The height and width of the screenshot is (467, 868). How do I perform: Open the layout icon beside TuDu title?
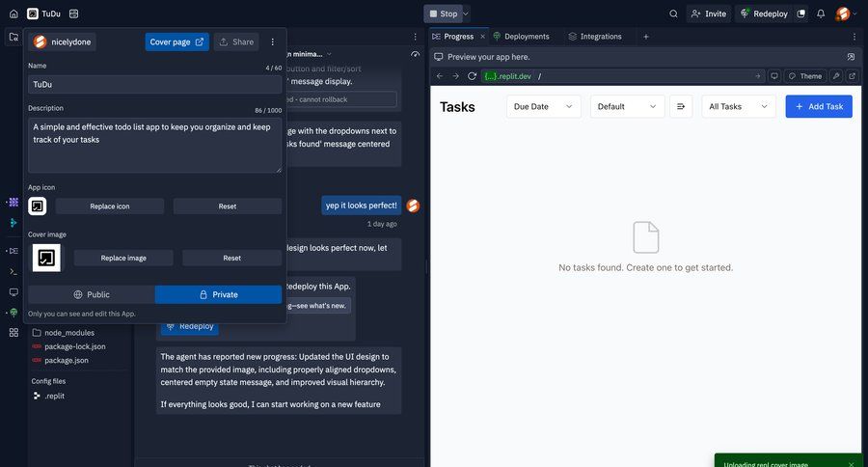pos(73,14)
